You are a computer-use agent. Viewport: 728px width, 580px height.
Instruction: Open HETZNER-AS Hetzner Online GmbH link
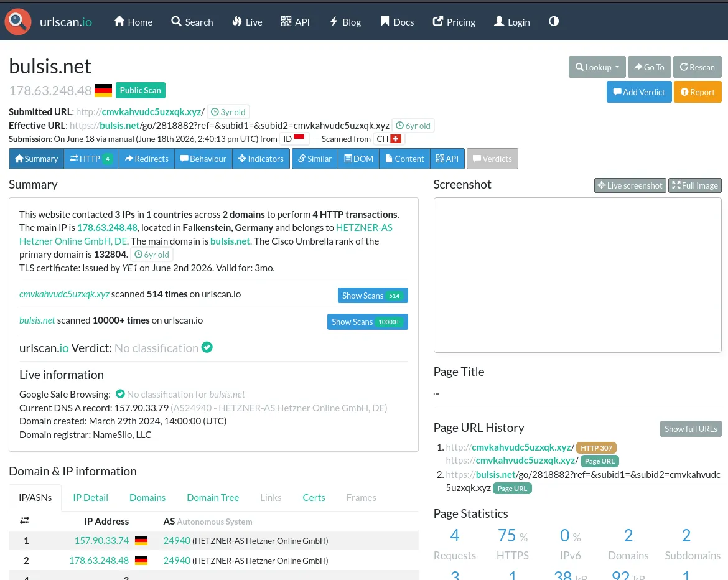206,234
